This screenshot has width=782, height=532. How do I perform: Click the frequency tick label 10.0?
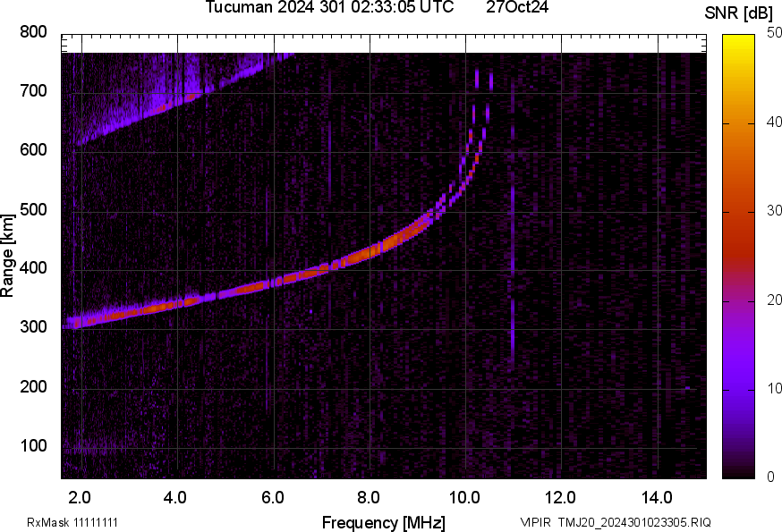pos(464,498)
